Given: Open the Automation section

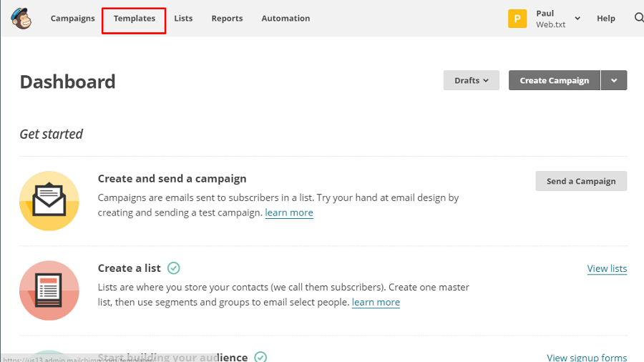Looking at the screenshot, I should point(286,19).
